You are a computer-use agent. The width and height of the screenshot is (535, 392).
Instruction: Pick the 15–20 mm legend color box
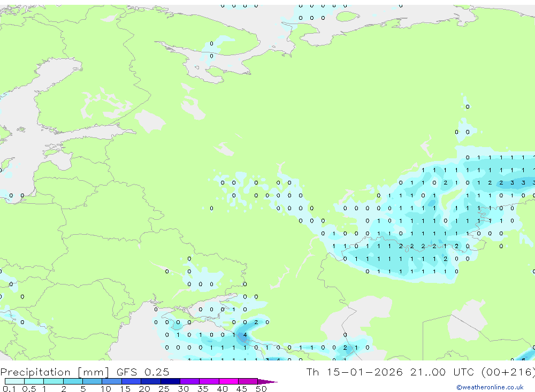point(132,381)
